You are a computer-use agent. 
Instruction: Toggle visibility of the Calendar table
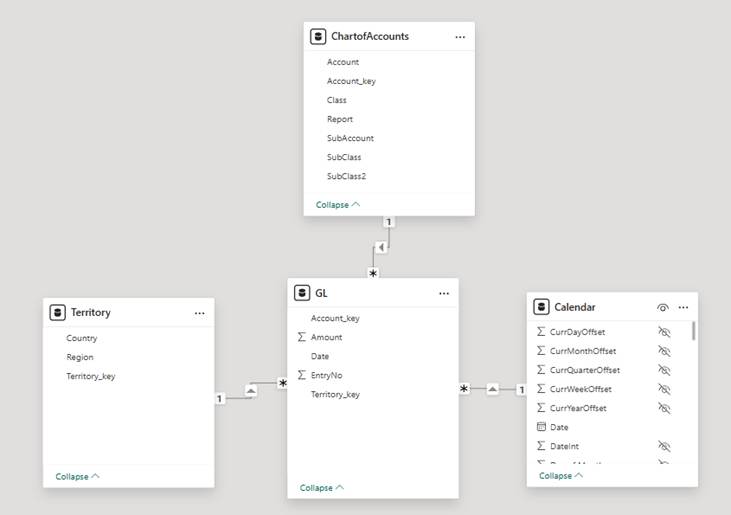pyautogui.click(x=662, y=308)
